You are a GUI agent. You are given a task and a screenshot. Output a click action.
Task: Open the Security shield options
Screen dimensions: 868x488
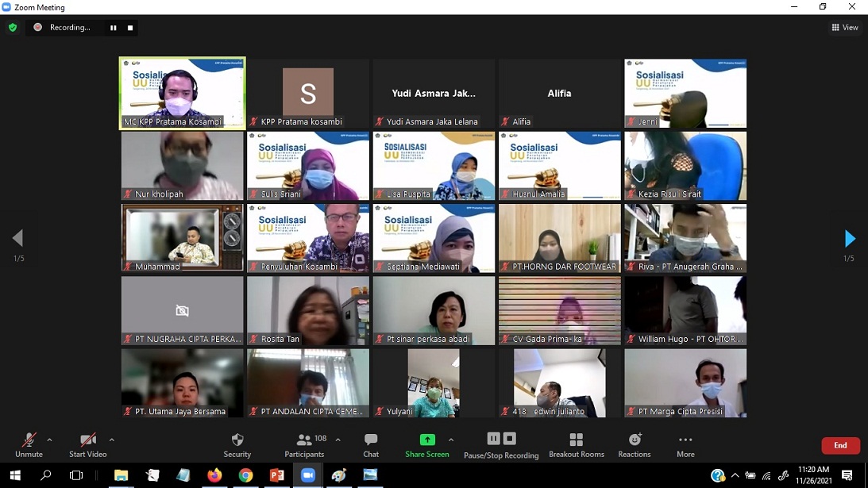coord(237,445)
